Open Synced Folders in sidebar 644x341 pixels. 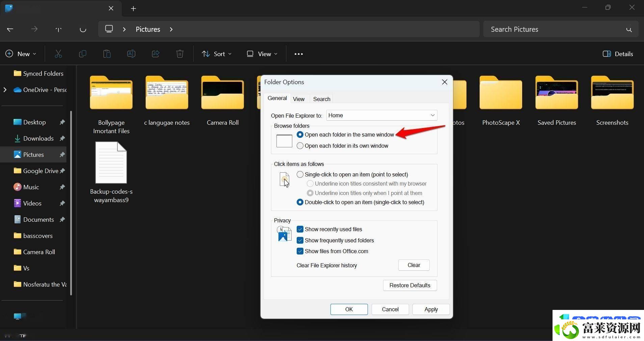38,73
